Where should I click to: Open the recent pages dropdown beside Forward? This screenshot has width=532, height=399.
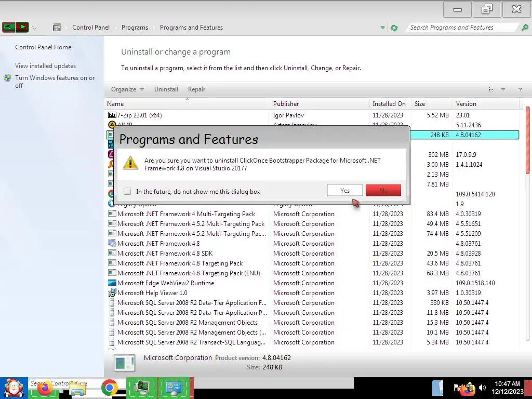coord(34,28)
